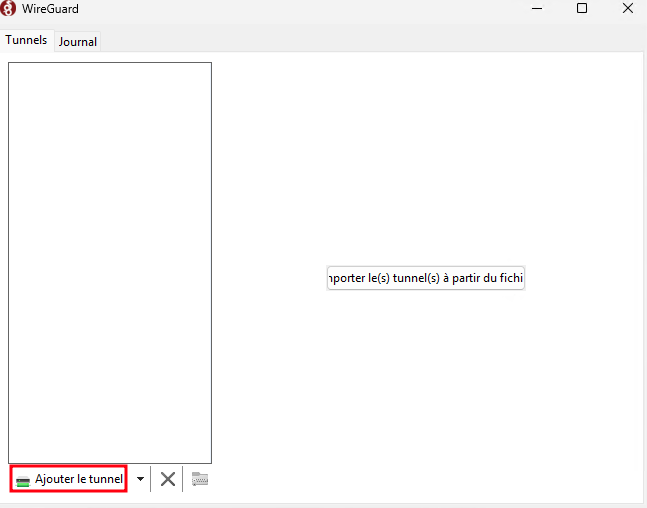Viewport: 647px width, 508px height.
Task: Switch to the Journal tab
Action: (x=78, y=42)
